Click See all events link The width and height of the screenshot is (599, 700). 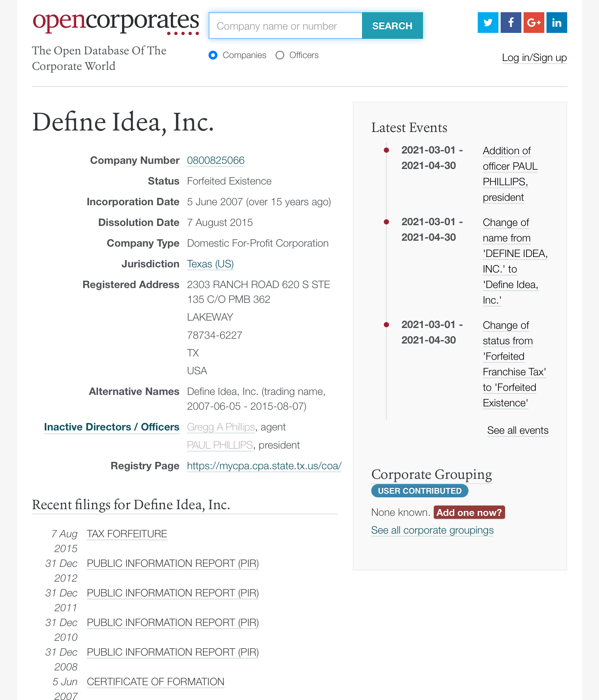point(518,430)
